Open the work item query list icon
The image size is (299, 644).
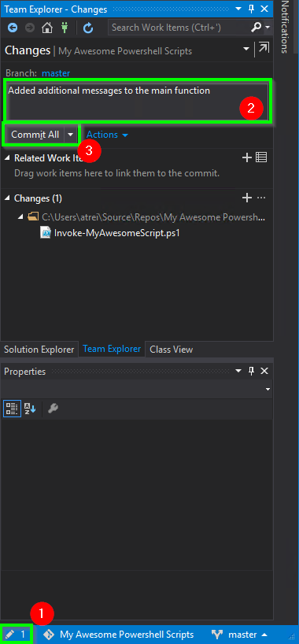pyautogui.click(x=261, y=157)
